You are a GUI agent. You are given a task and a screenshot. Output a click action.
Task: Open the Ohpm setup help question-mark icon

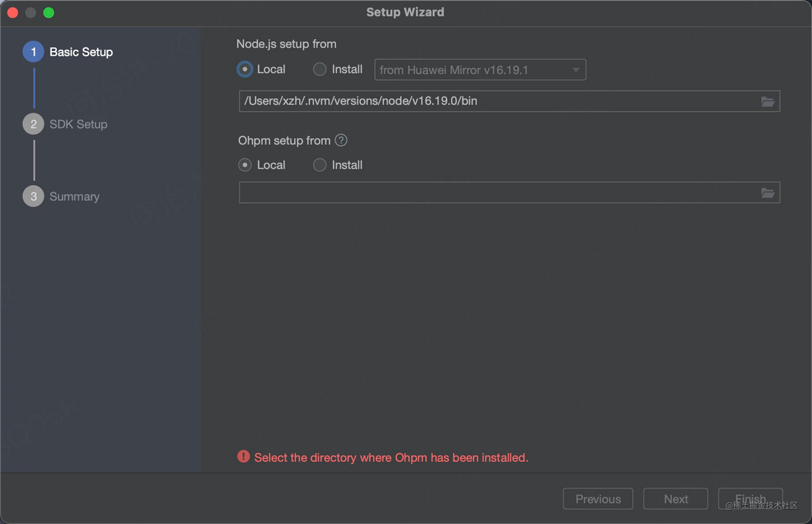pyautogui.click(x=341, y=140)
